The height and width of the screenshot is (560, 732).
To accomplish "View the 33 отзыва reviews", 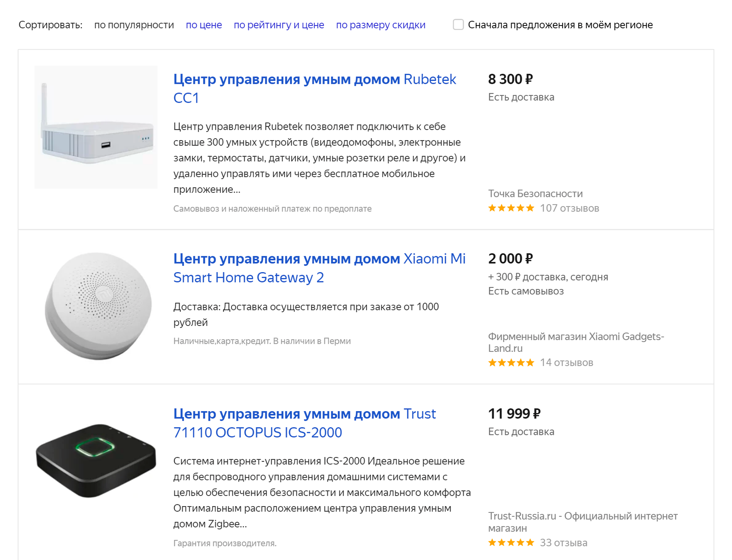I will tap(564, 542).
